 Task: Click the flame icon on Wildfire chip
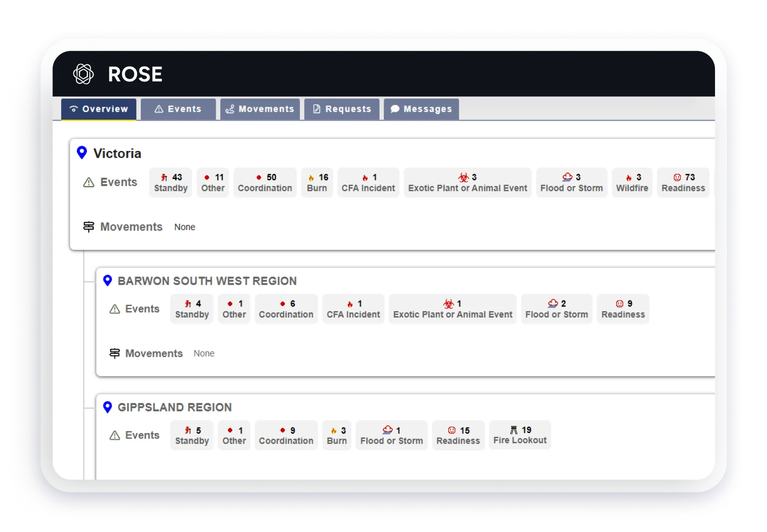(628, 177)
